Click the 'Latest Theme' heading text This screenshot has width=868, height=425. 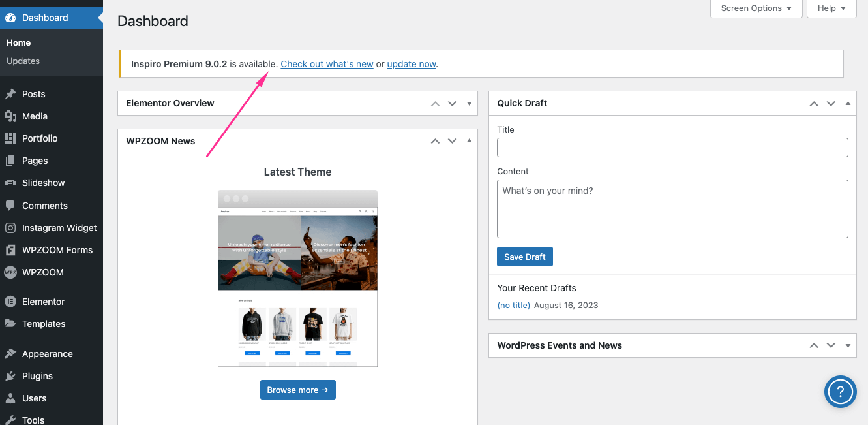click(x=297, y=172)
